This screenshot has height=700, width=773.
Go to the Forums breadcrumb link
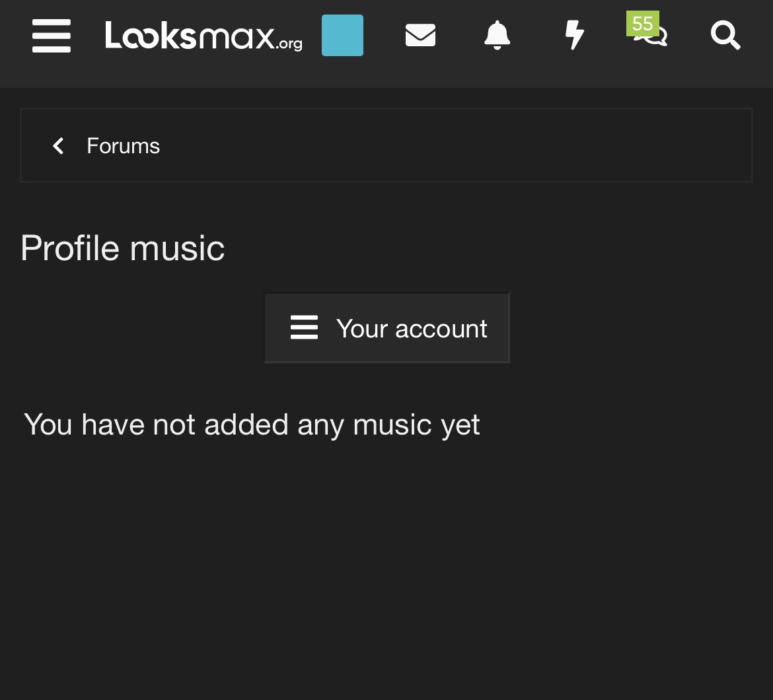point(123,146)
